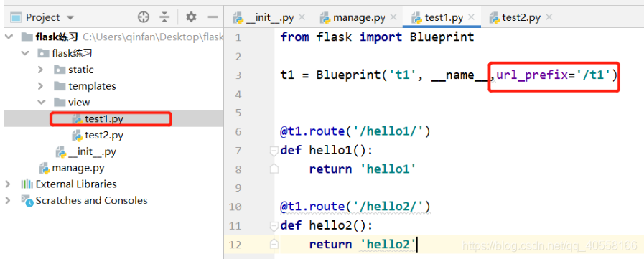644x259 pixels.
Task: Open the Project panel settings gear
Action: click(191, 17)
